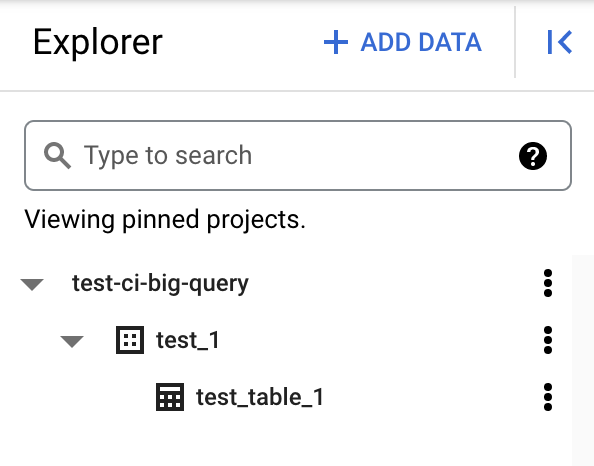Image resolution: width=594 pixels, height=466 pixels.
Task: Click the Explorer tree scrollbar track
Action: pos(583,360)
